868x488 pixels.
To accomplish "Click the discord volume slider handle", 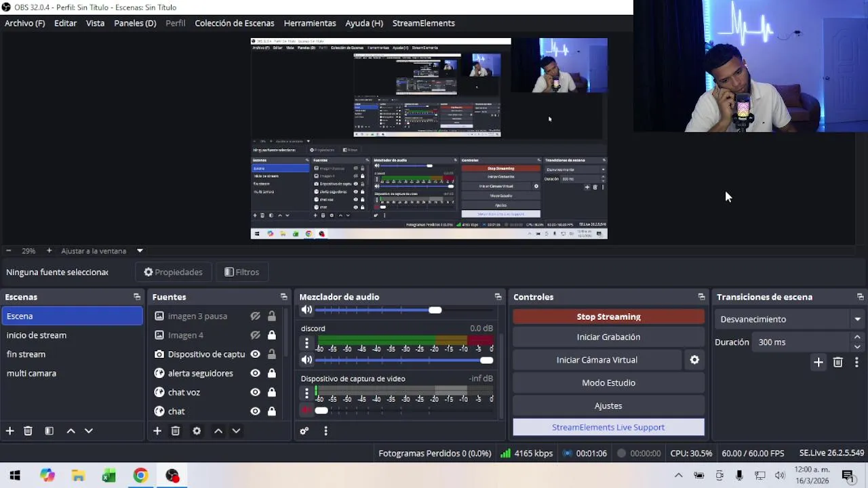I will 486,360.
